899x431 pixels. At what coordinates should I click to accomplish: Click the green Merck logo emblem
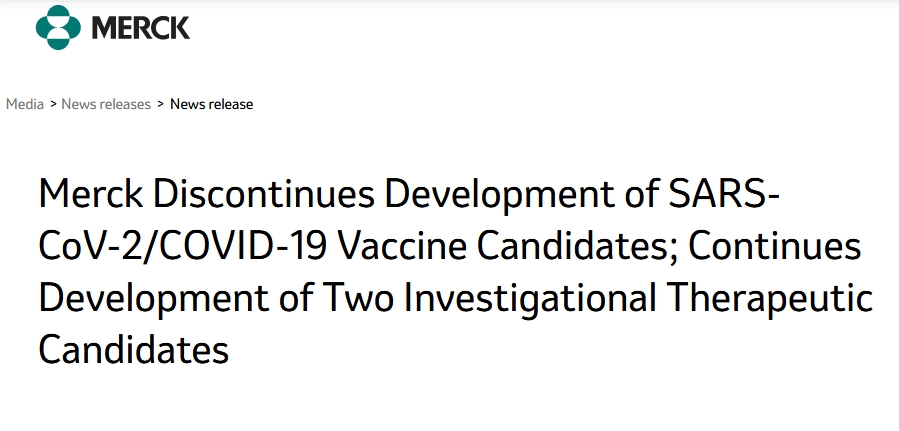coord(58,27)
